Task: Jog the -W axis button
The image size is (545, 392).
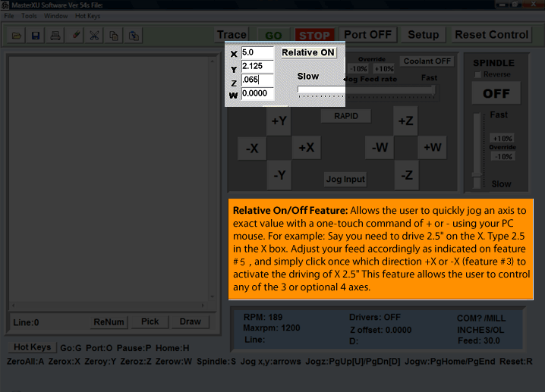Action: pyautogui.click(x=380, y=147)
